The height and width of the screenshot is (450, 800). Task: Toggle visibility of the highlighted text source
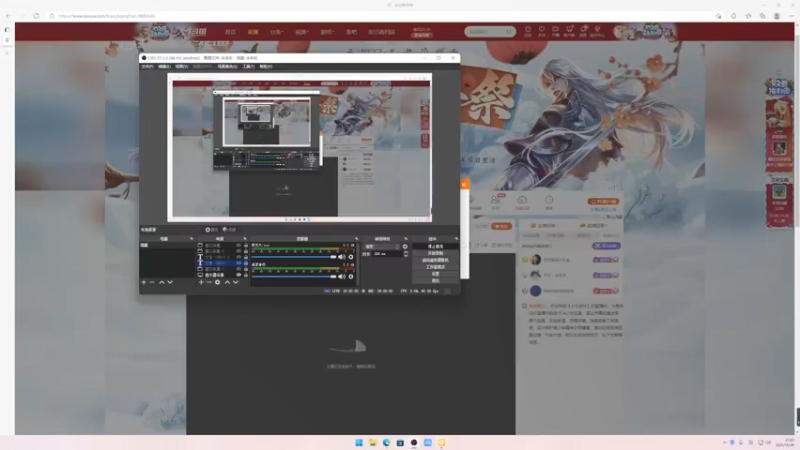tap(238, 263)
